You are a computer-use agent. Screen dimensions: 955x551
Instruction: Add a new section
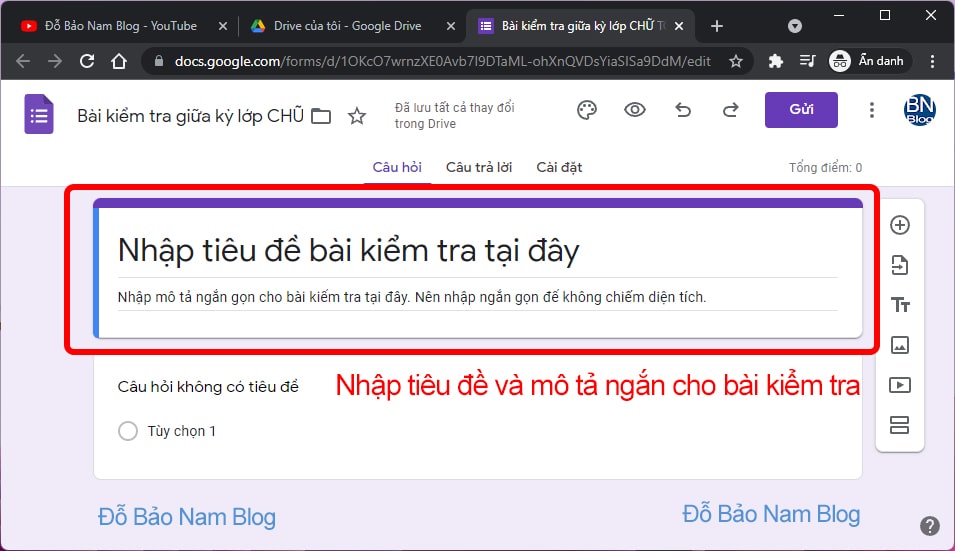(x=900, y=425)
